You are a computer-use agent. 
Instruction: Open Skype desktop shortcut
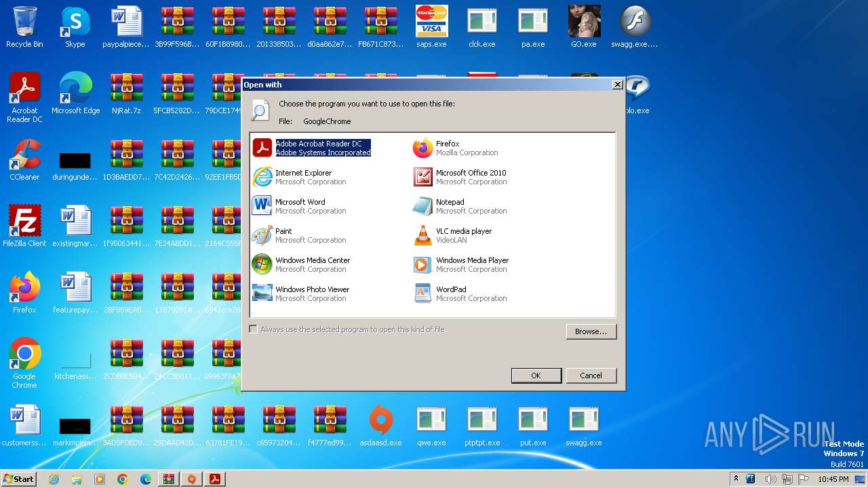coord(75,27)
